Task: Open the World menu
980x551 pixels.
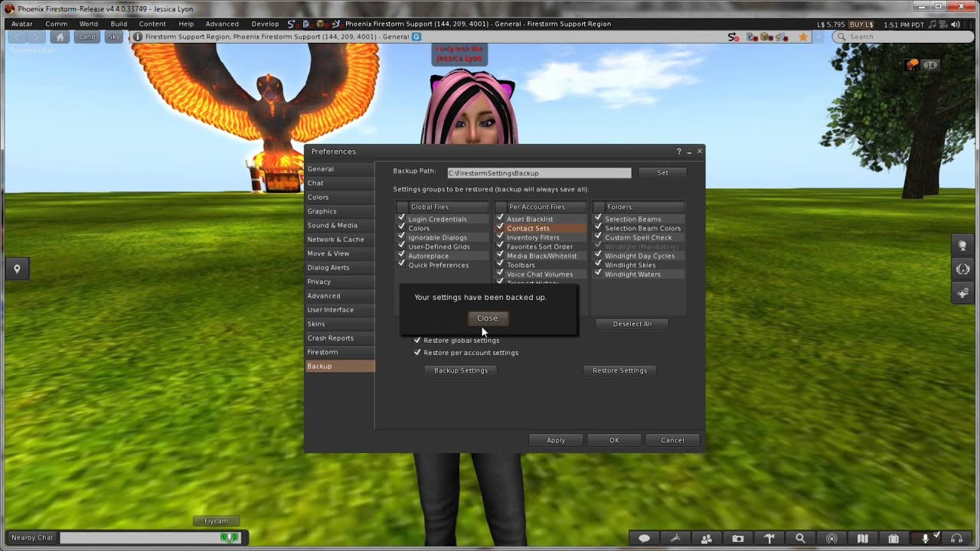Action: click(89, 24)
